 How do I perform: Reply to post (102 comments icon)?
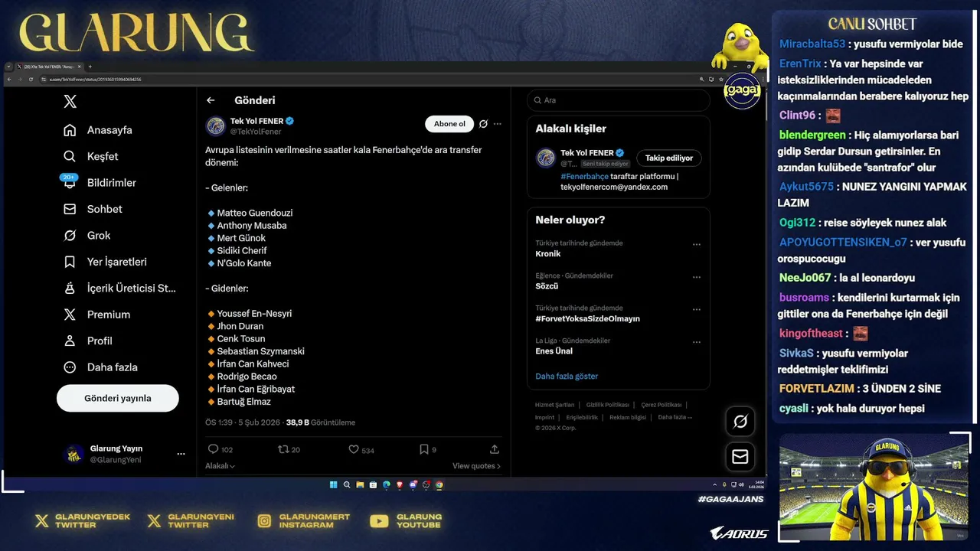[220, 449]
